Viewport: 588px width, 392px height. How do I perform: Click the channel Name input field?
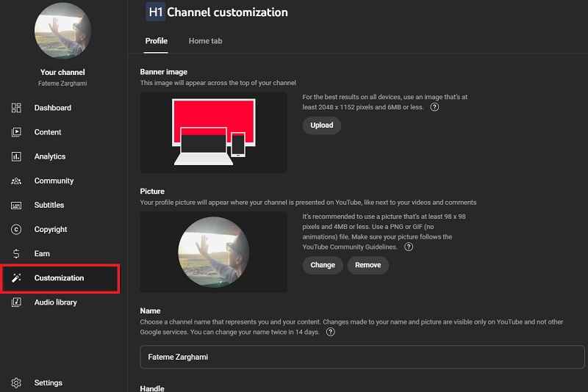pos(360,357)
